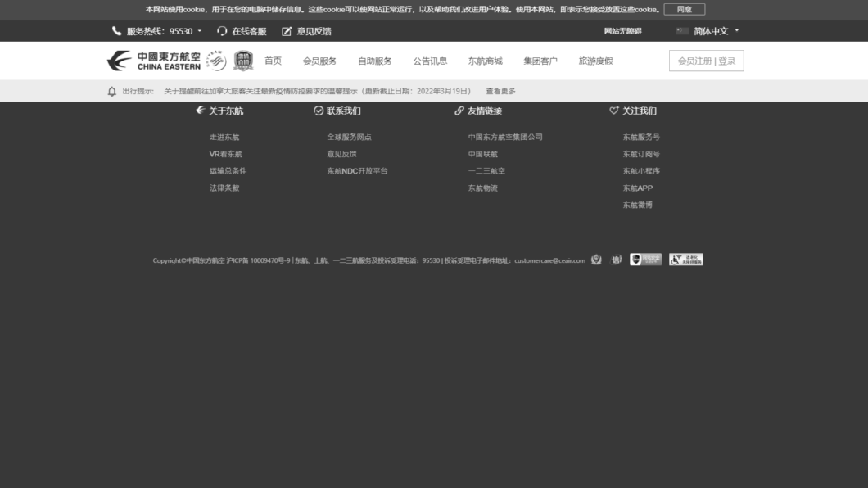868x488 pixels.
Task: Click 登录 in the login box
Action: [727, 61]
